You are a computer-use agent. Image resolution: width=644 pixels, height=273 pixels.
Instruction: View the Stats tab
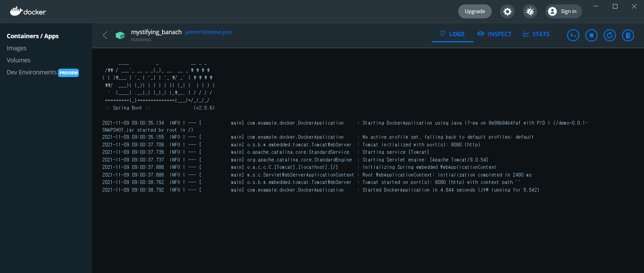pyautogui.click(x=536, y=34)
